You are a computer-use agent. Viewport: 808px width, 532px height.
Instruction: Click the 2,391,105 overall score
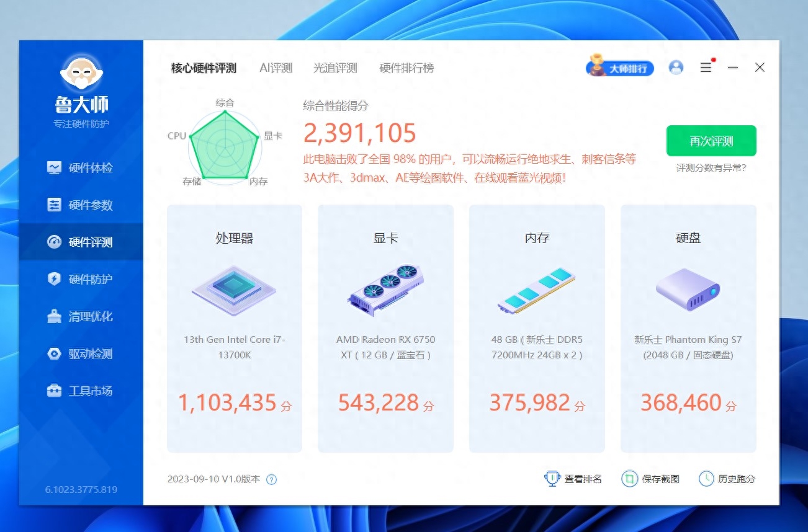[360, 133]
